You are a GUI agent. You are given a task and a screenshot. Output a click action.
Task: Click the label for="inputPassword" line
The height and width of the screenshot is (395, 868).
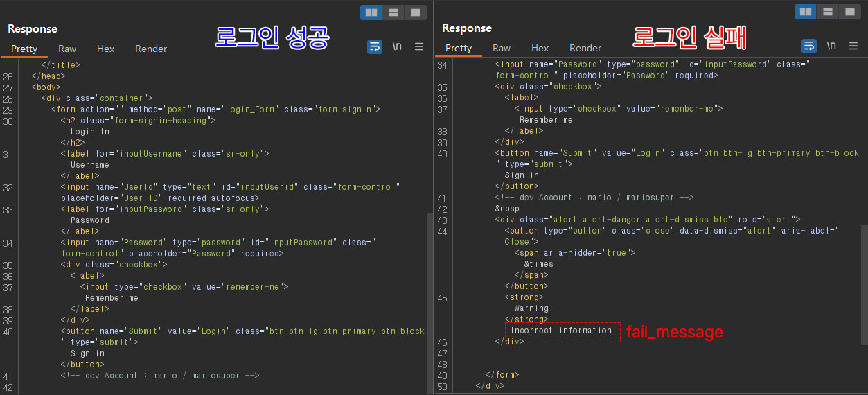click(165, 209)
